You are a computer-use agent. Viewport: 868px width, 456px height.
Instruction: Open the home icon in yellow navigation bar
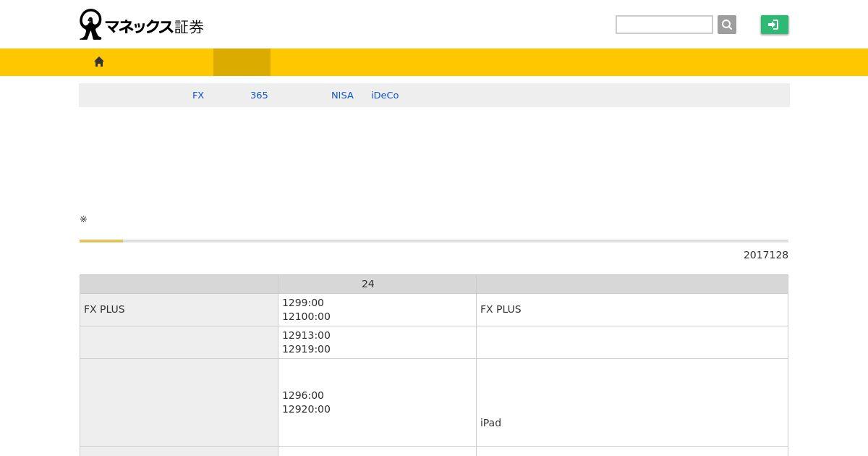(99, 62)
